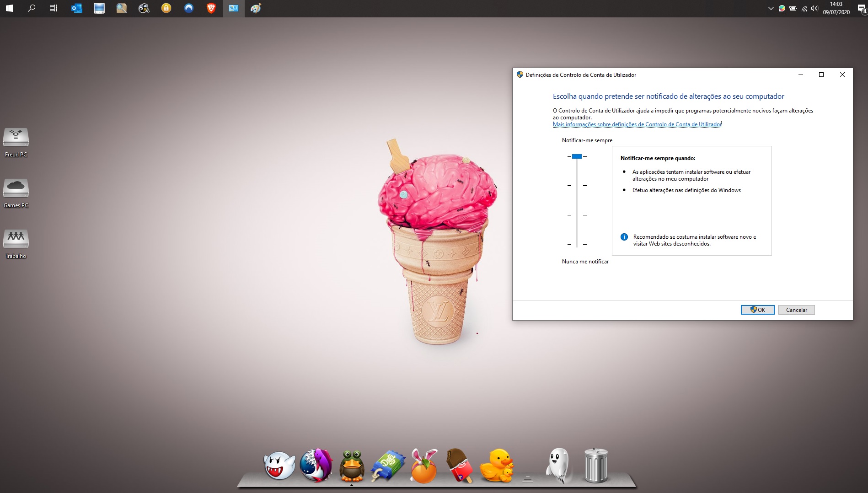
Task: Click the stacked lines dock separator icon
Action: [x=528, y=478]
